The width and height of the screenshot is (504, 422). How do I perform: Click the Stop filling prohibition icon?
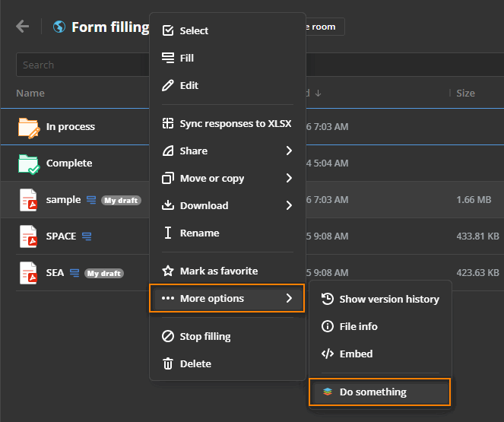pos(168,337)
